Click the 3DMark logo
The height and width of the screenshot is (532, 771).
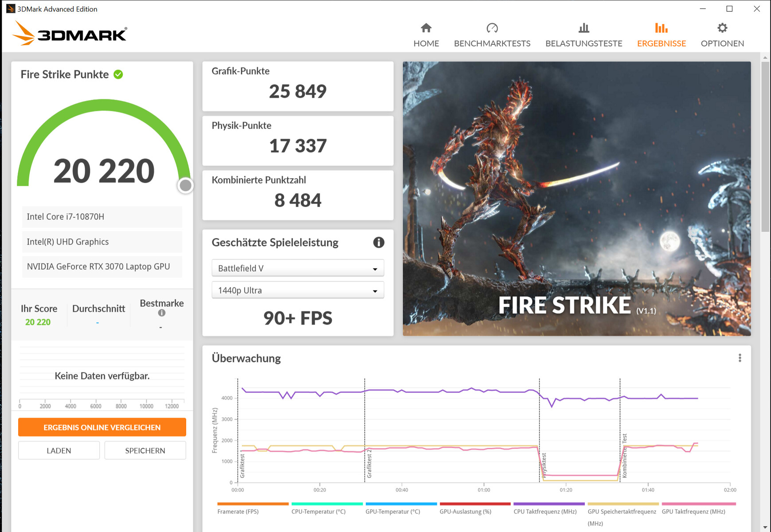[70, 34]
